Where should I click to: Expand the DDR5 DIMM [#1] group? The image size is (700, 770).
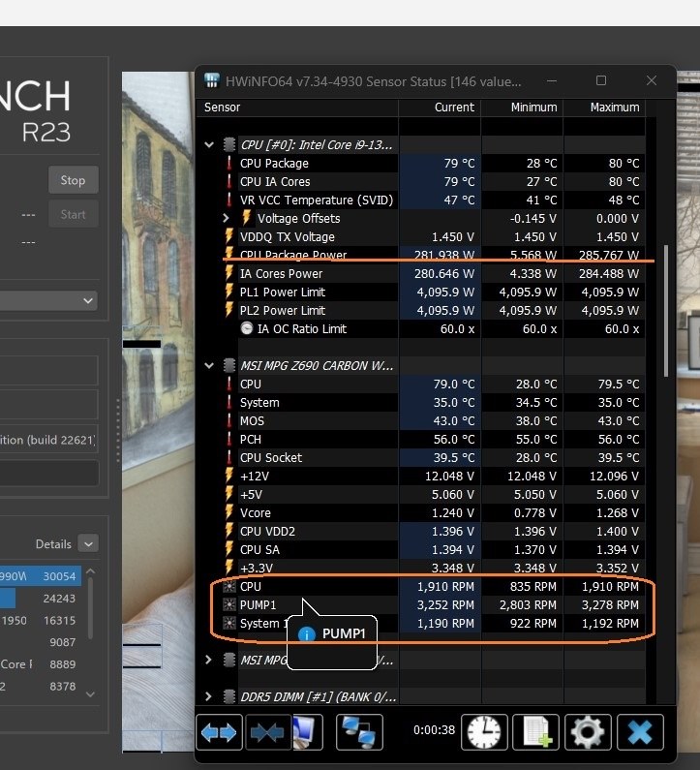click(208, 696)
